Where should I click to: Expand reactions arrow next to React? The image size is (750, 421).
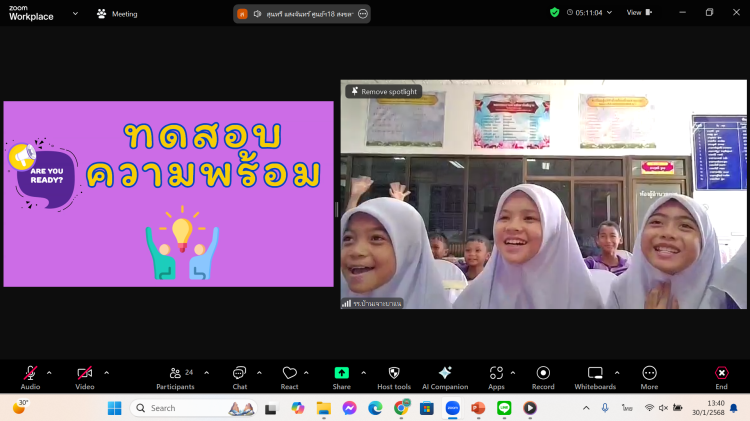click(x=306, y=373)
